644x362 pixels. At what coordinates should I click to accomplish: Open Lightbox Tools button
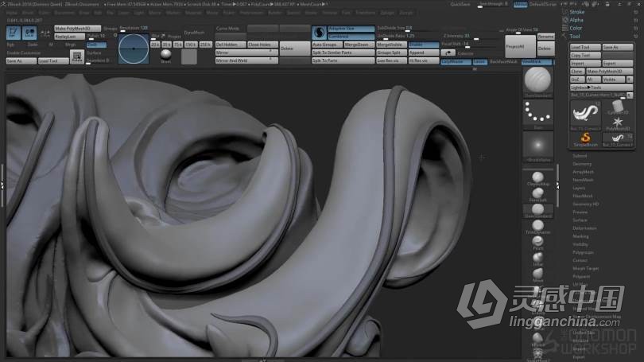coord(601,88)
